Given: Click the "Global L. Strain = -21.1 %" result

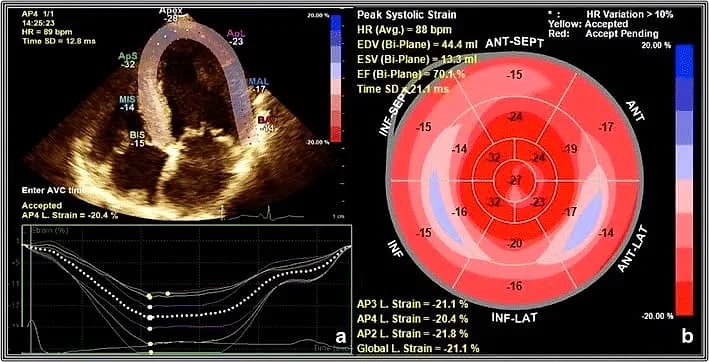Looking at the screenshot, I should pos(418,348).
